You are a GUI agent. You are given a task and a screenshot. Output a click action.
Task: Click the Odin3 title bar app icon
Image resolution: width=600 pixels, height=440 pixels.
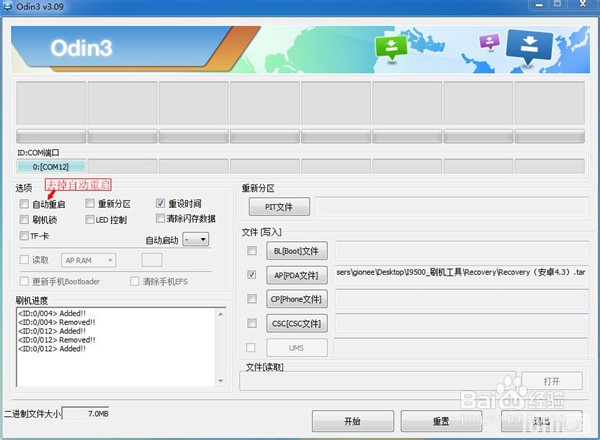7,6
